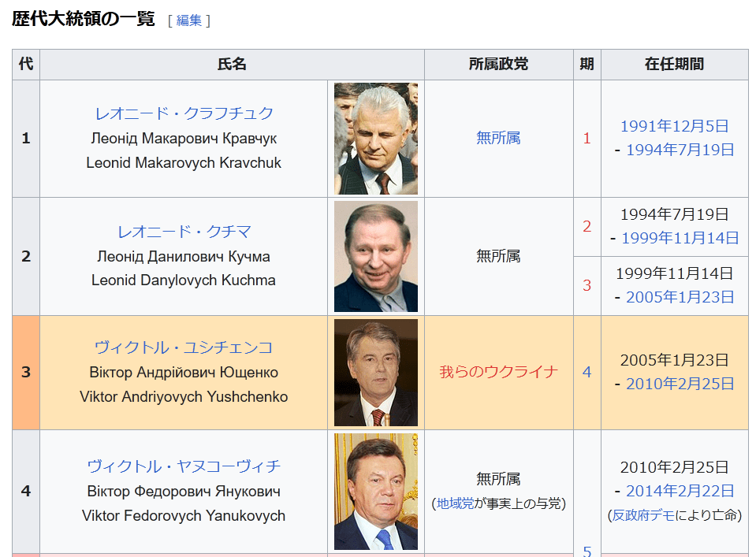
Task: Open the ヴィクトル・ユシチェンコ article link
Action: point(184,347)
